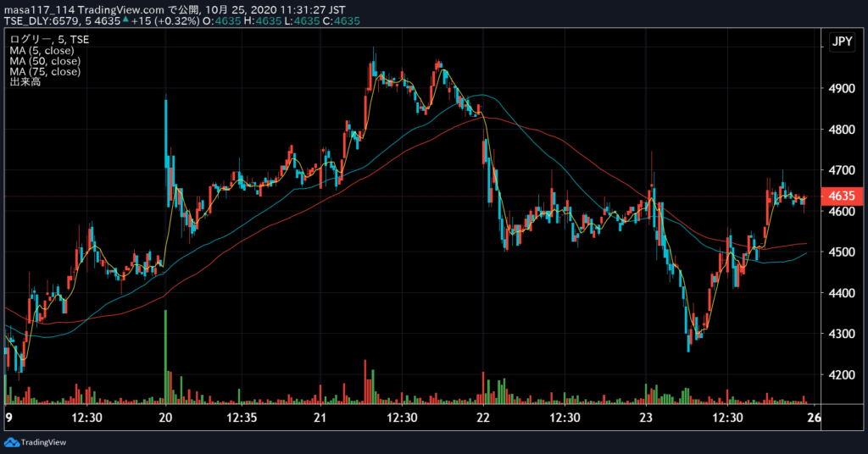Click the 4600 price axis label
The height and width of the screenshot is (454, 868).
[x=842, y=211]
